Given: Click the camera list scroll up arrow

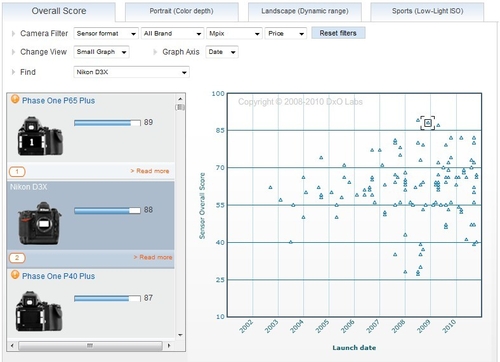Looking at the screenshot, I should (x=180, y=99).
